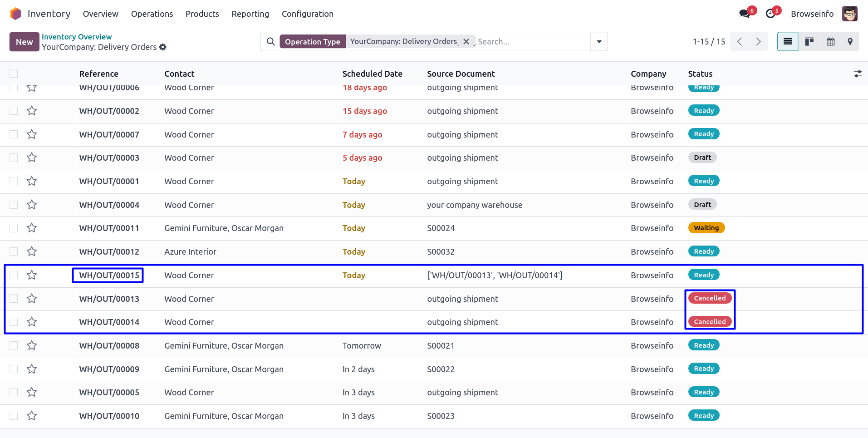
Task: Switch to Kanban view
Action: (x=809, y=42)
